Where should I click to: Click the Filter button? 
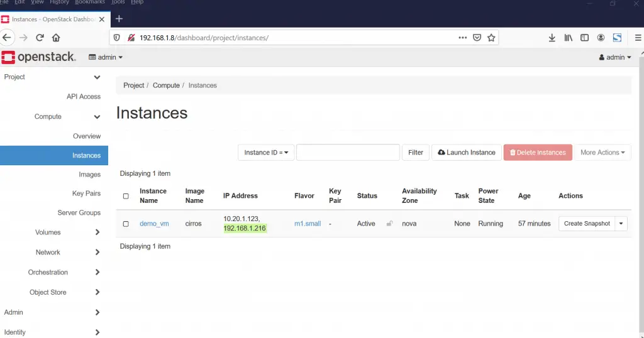point(416,153)
